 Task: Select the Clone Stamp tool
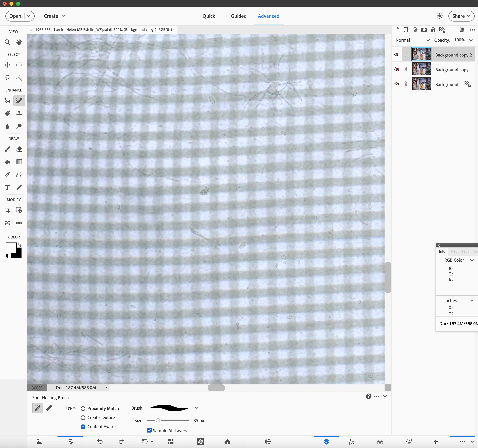pos(19,113)
